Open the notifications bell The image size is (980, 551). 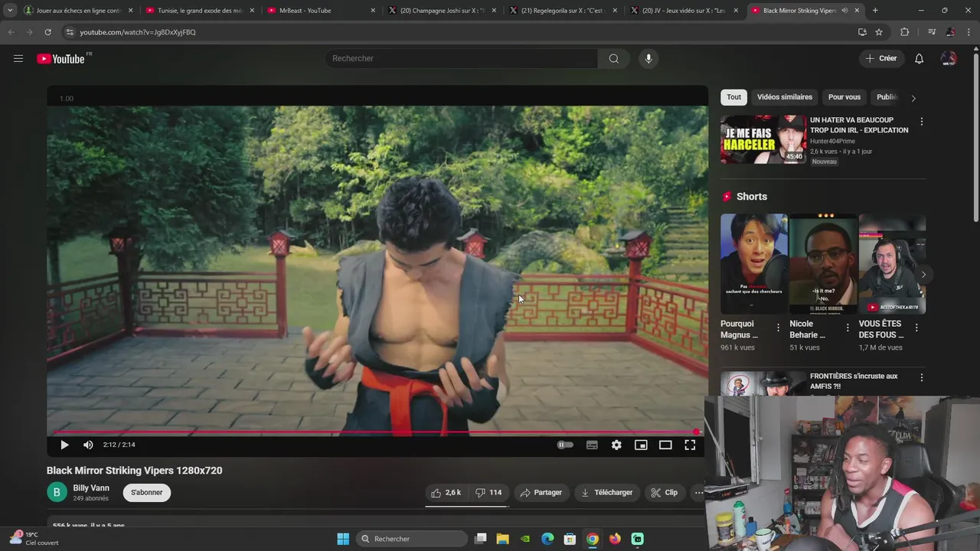(x=919, y=58)
